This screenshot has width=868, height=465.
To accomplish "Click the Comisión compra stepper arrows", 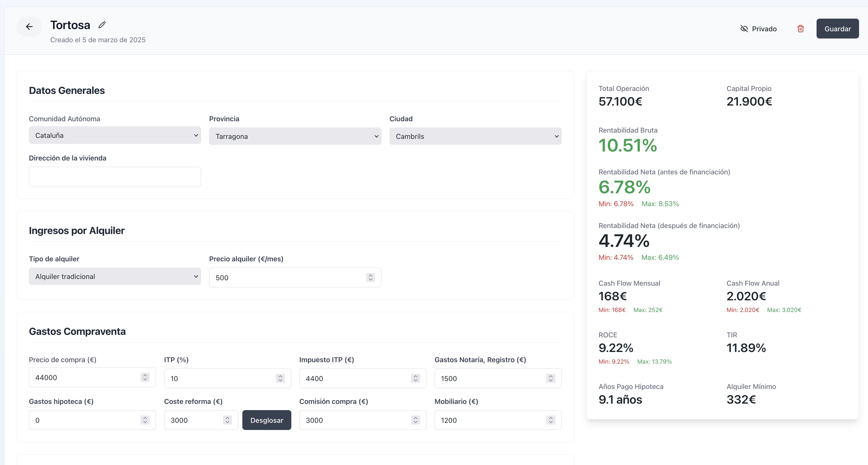I will tap(415, 420).
